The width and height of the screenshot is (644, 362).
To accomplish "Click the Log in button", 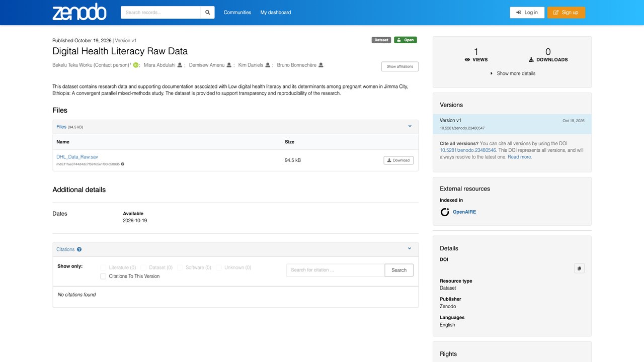I will coord(527,13).
